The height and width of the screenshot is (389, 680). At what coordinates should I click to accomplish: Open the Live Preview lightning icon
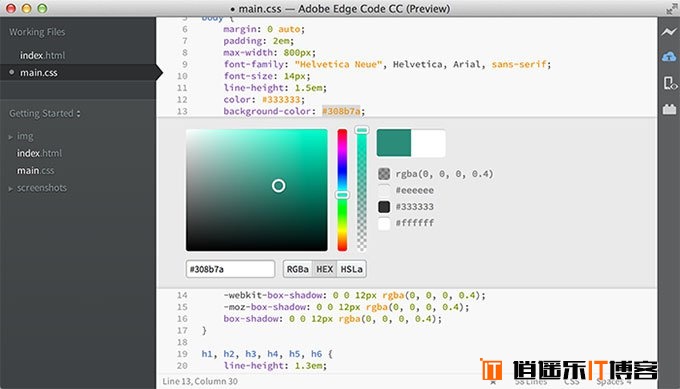669,32
